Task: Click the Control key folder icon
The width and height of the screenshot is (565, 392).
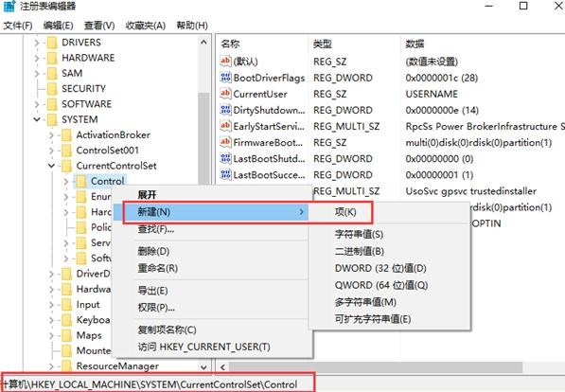Action: (x=81, y=182)
